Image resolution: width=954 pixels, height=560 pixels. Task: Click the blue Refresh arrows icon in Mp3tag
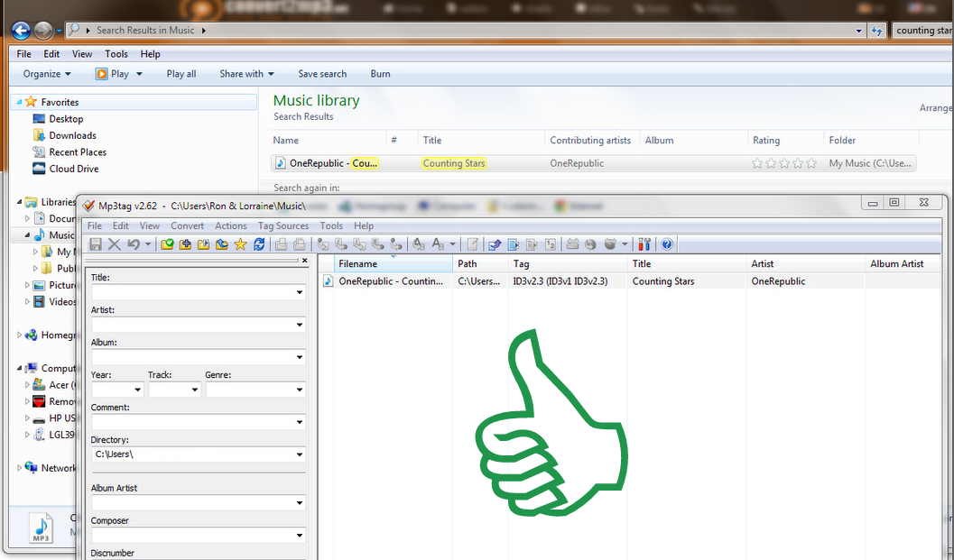point(259,244)
